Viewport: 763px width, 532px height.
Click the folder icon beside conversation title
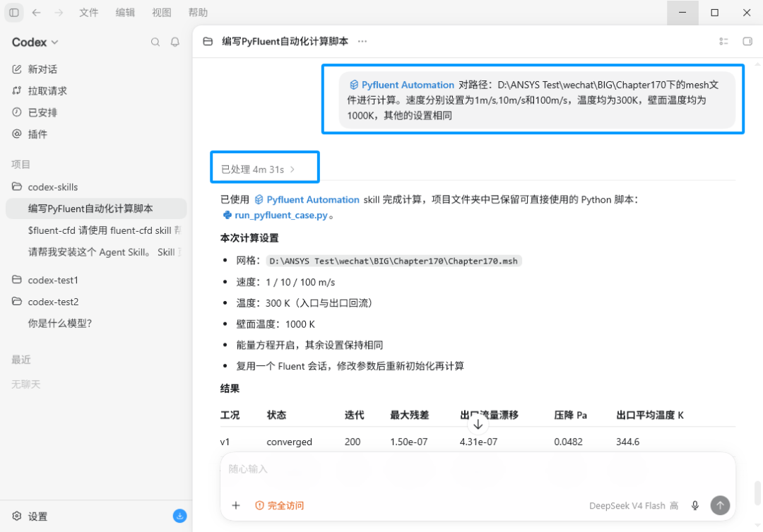click(x=208, y=42)
